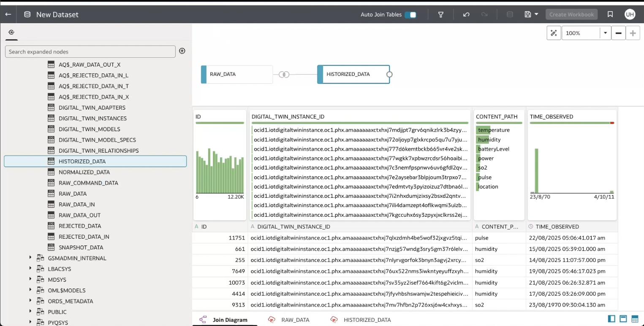Open the zoom percentage dropdown
Screen dimensions: 644x326
(605, 32)
